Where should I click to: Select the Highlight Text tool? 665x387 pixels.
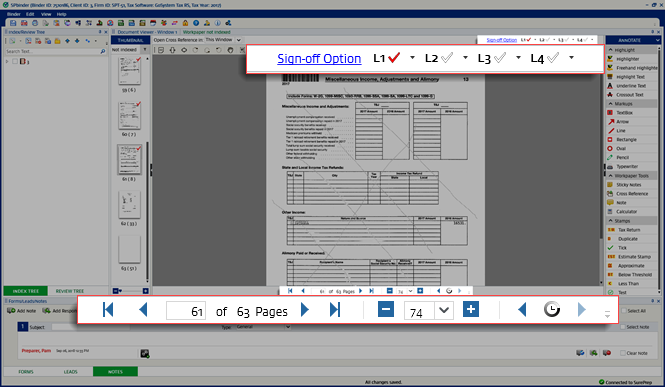[630, 77]
